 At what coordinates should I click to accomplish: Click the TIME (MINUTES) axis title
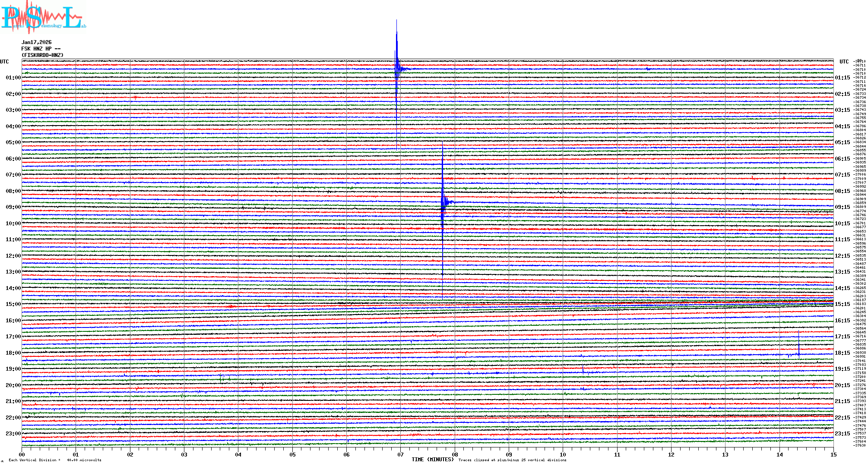(433, 460)
